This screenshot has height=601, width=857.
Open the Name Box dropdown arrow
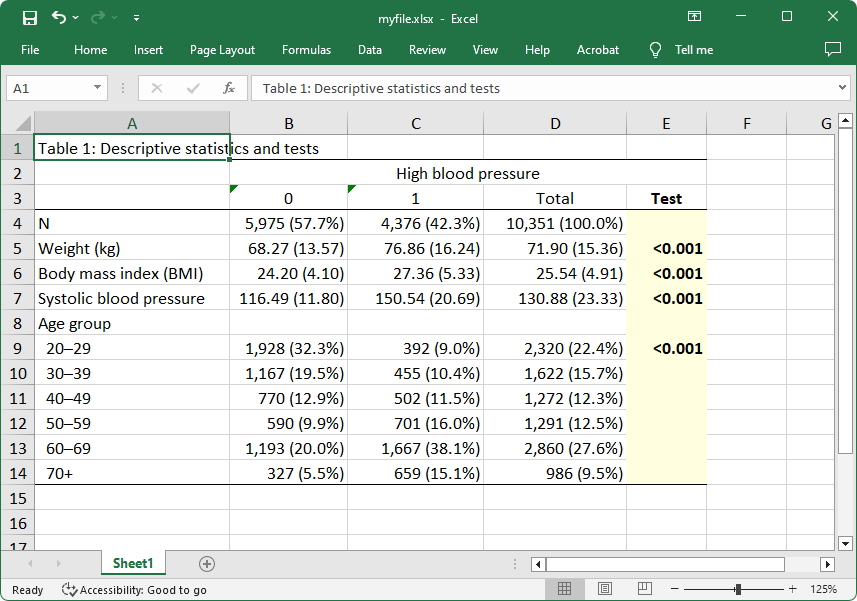point(97,88)
